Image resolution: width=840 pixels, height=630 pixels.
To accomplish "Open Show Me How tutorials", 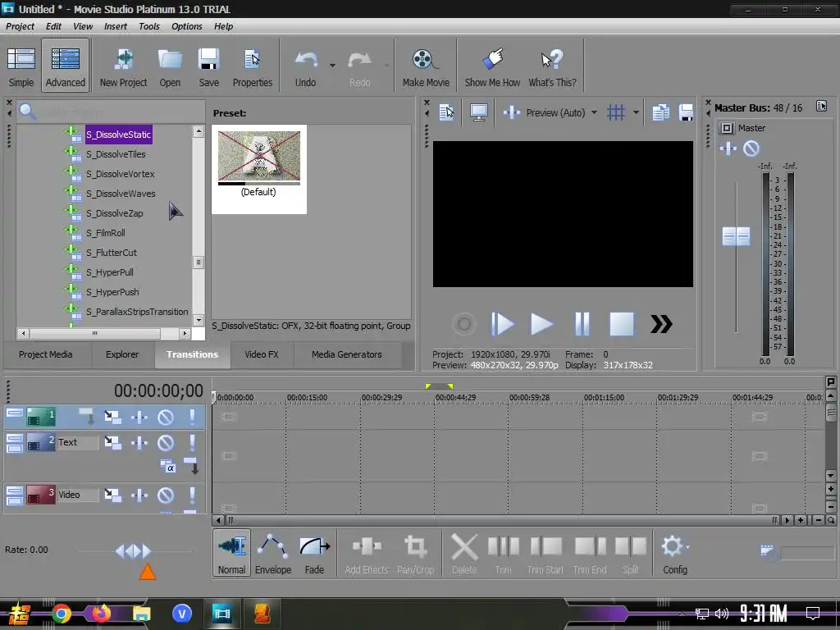I will (x=492, y=67).
